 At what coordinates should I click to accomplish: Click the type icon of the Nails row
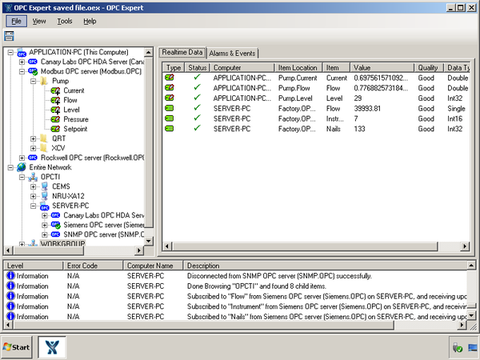(x=169, y=129)
